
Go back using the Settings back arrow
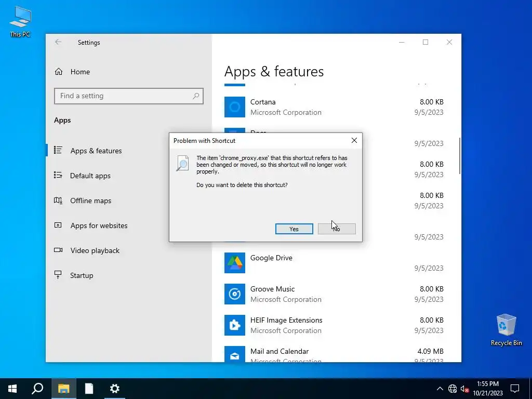click(58, 42)
